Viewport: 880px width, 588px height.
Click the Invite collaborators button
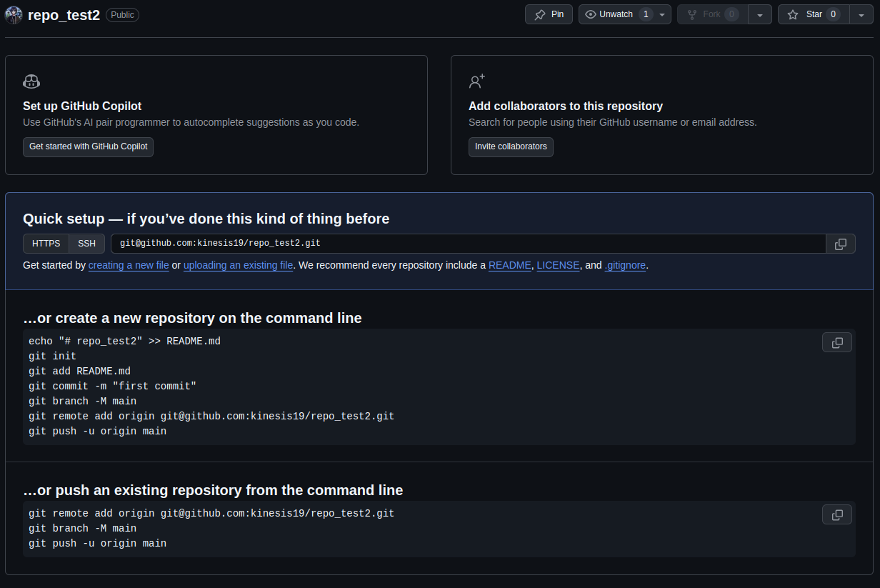(x=511, y=146)
